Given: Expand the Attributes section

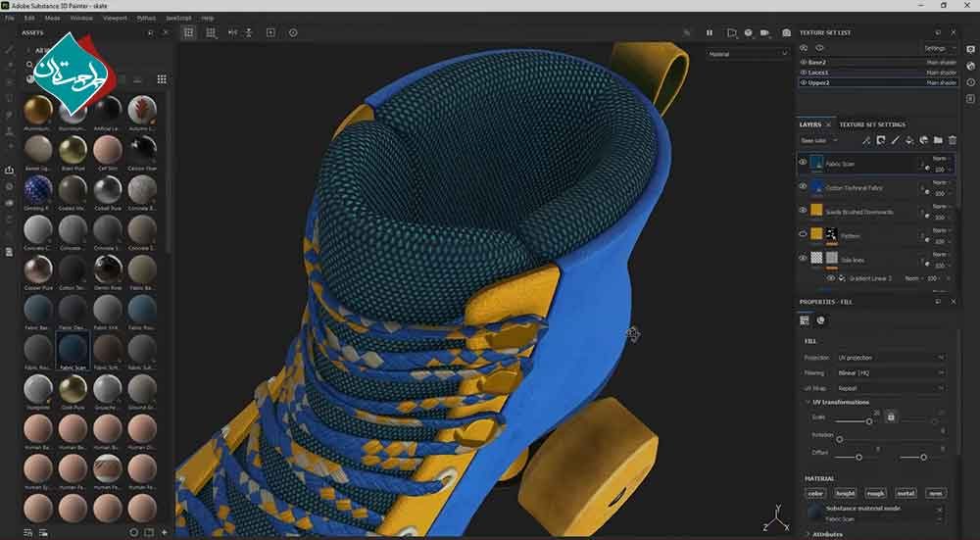Looking at the screenshot, I should coord(808,534).
